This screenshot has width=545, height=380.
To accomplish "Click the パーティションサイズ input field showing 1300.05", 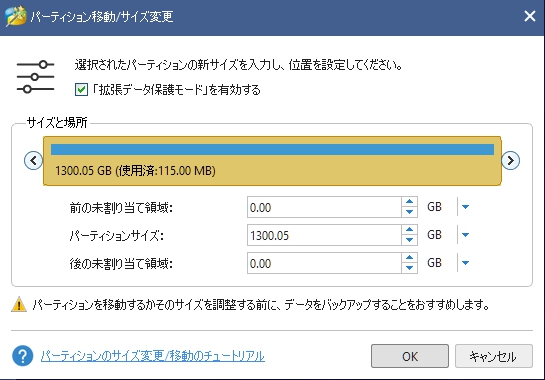I will 324,235.
